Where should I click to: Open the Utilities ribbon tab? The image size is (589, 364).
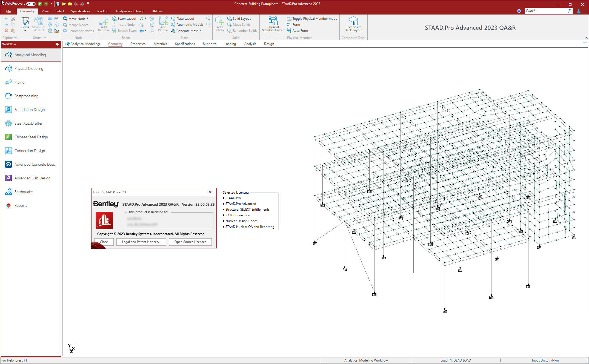pyautogui.click(x=157, y=11)
